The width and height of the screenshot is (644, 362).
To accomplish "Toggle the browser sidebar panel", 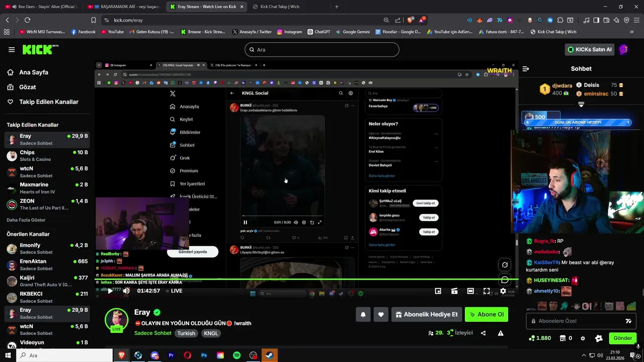I will [x=596, y=20].
